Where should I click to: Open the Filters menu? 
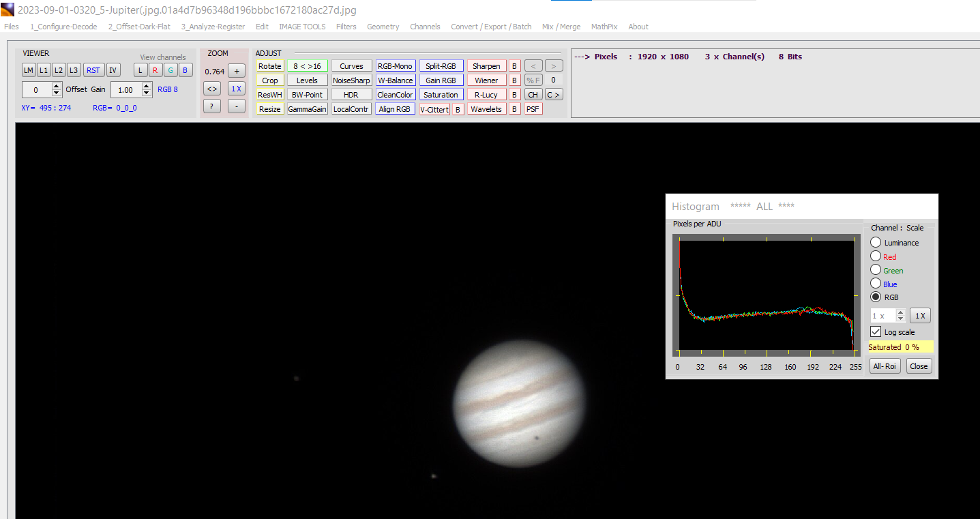tap(346, 27)
